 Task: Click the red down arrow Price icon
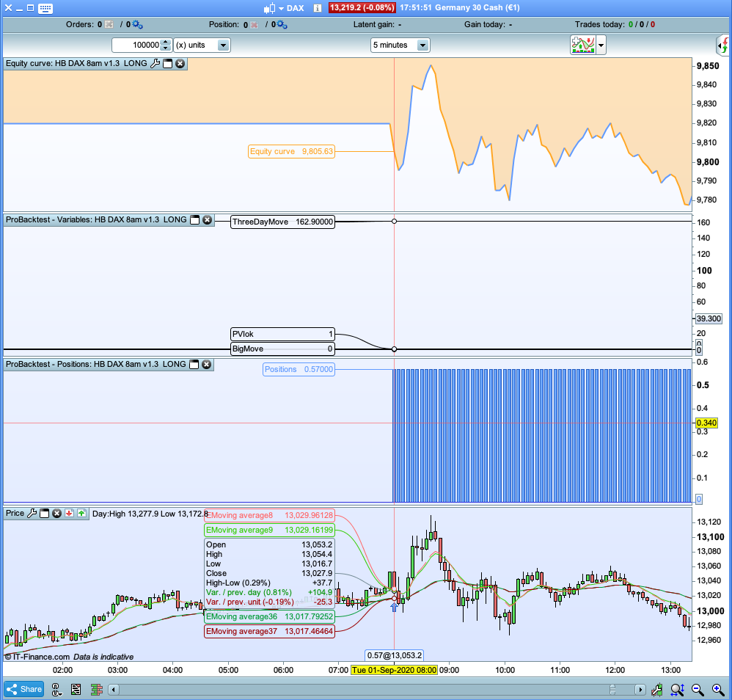(x=69, y=513)
